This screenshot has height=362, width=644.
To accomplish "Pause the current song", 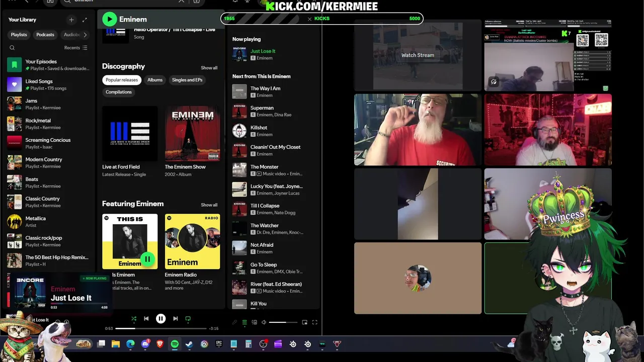I will [x=160, y=318].
